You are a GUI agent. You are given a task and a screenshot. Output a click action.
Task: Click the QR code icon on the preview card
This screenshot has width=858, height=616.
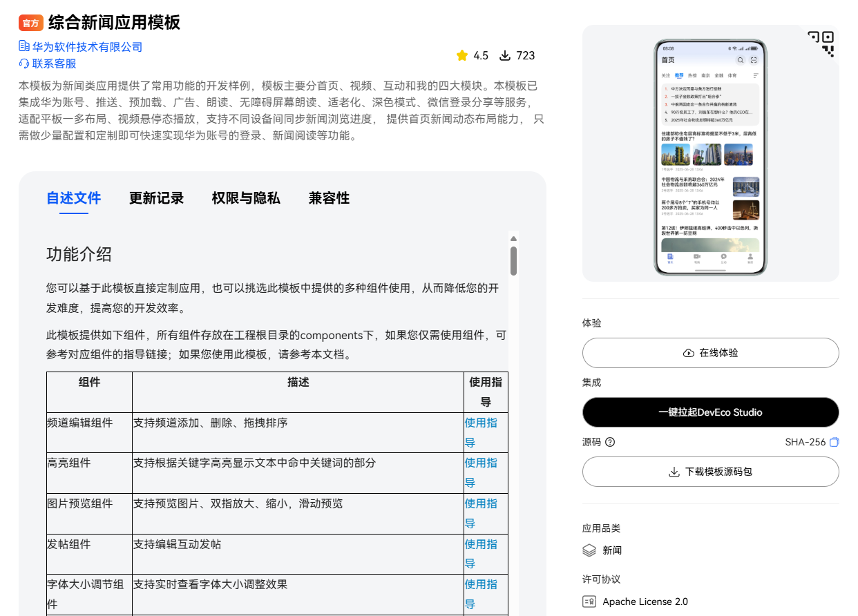(822, 43)
